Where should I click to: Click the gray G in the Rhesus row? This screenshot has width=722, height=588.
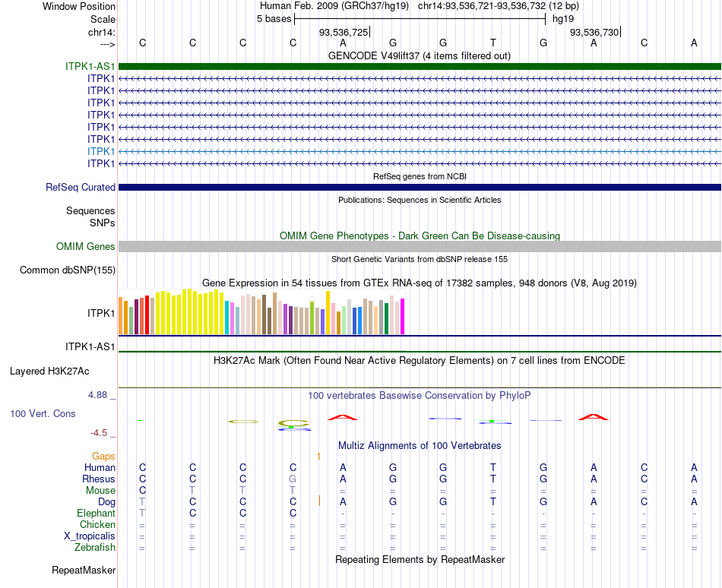point(293,479)
